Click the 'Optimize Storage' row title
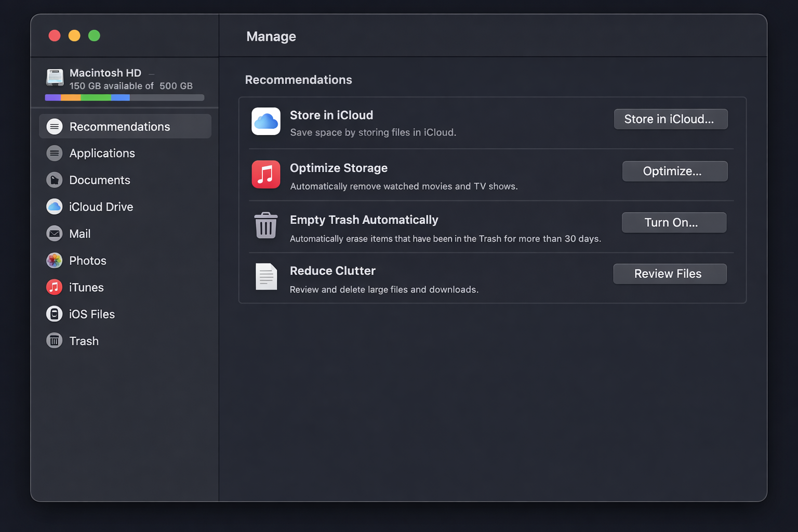This screenshot has height=532, width=798. [339, 168]
